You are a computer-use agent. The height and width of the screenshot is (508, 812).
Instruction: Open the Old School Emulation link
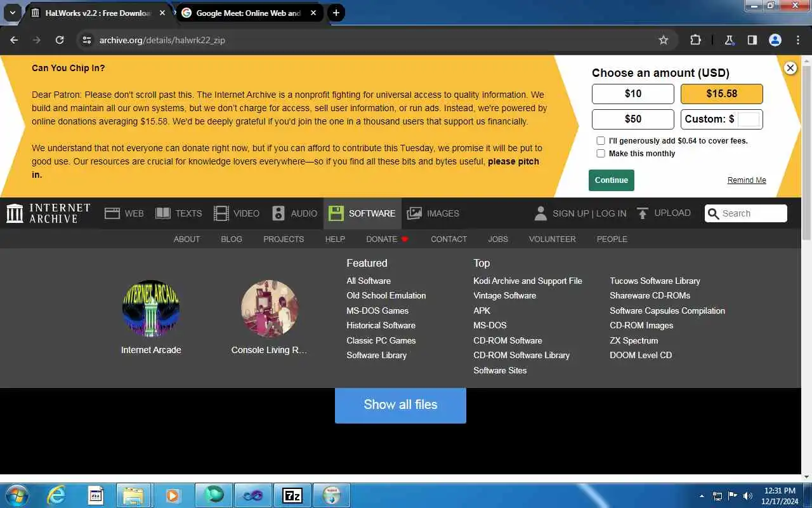point(386,295)
